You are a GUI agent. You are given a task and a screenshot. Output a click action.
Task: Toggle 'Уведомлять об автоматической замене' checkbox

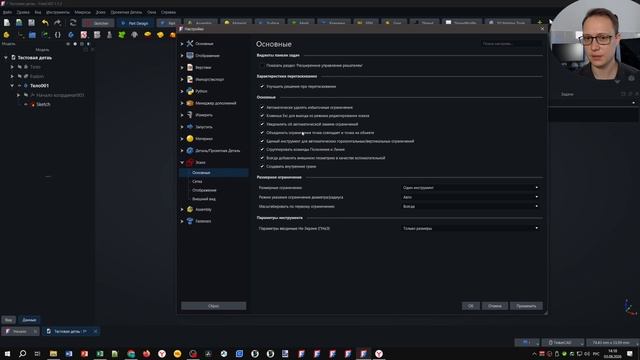(x=262, y=124)
